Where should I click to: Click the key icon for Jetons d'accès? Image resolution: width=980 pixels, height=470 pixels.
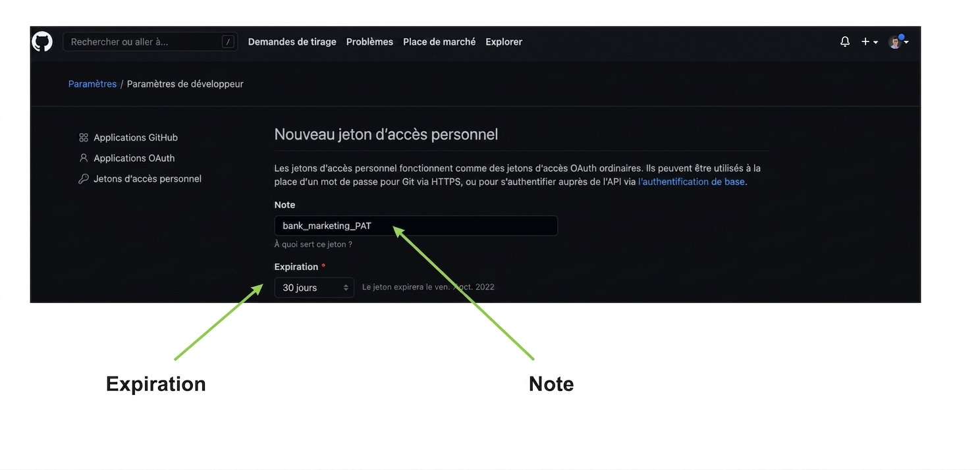84,178
